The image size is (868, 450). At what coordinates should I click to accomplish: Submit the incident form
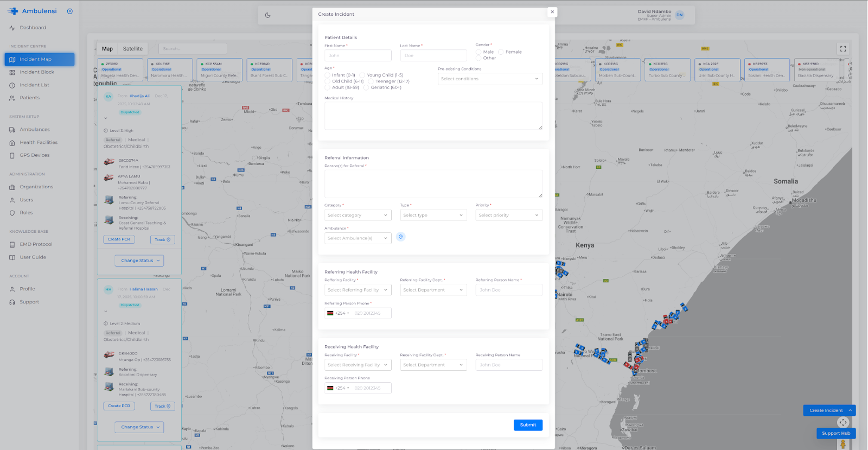point(527,425)
